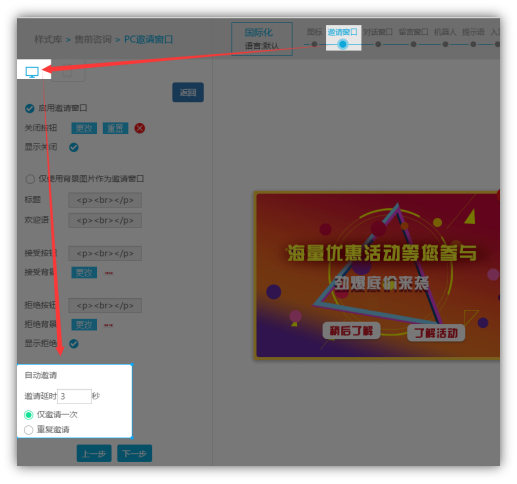517x484 pixels.
Task: Select the 重复邀请 radio button
Action: pos(29,430)
